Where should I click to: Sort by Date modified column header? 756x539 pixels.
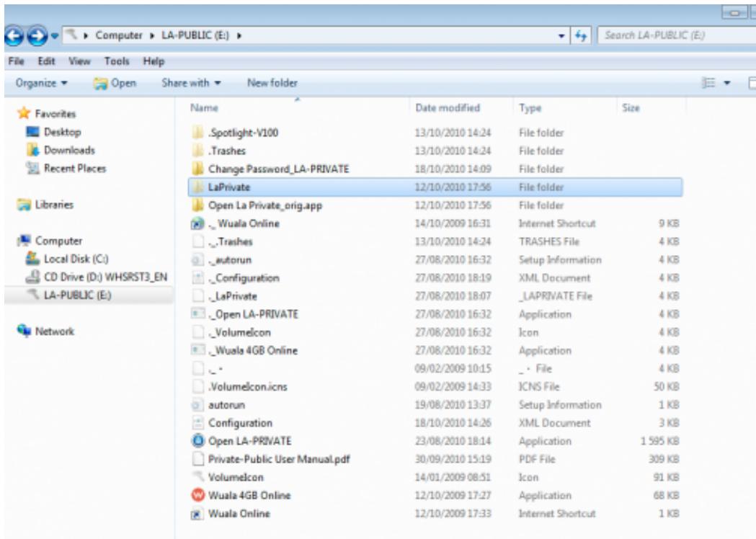[x=448, y=108]
